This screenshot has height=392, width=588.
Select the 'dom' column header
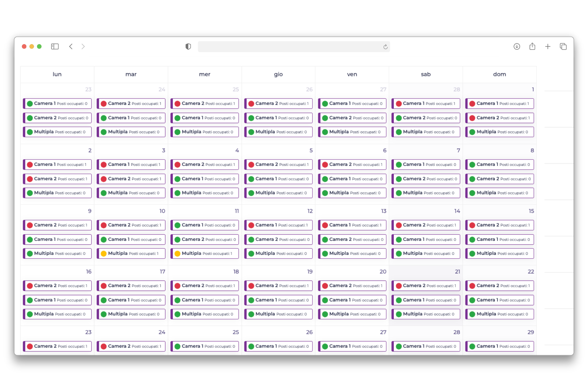(x=499, y=74)
